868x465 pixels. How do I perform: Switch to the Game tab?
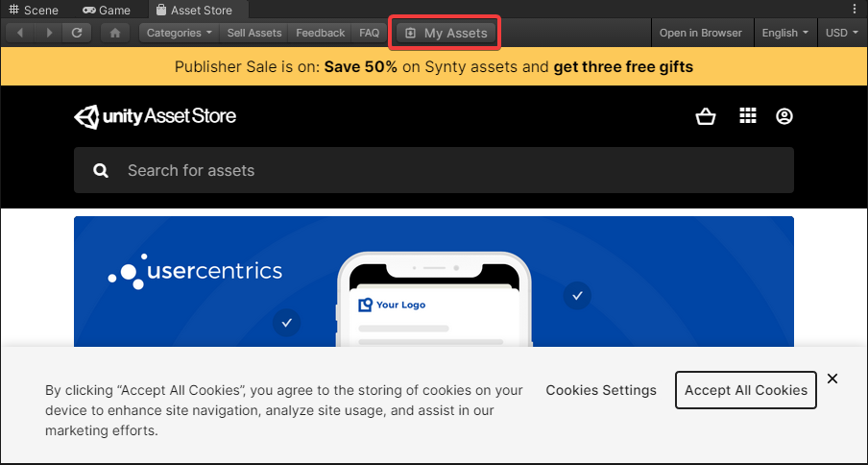(x=107, y=10)
